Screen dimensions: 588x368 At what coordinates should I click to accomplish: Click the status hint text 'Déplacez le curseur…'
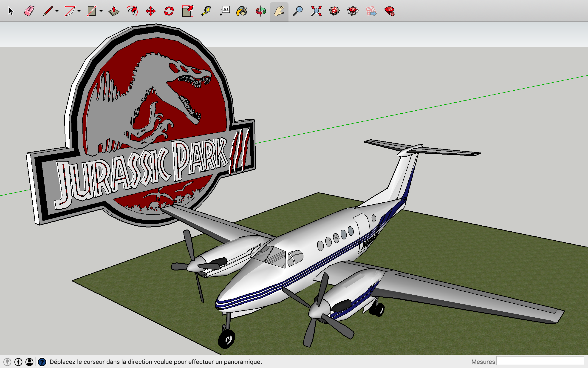[156, 362]
